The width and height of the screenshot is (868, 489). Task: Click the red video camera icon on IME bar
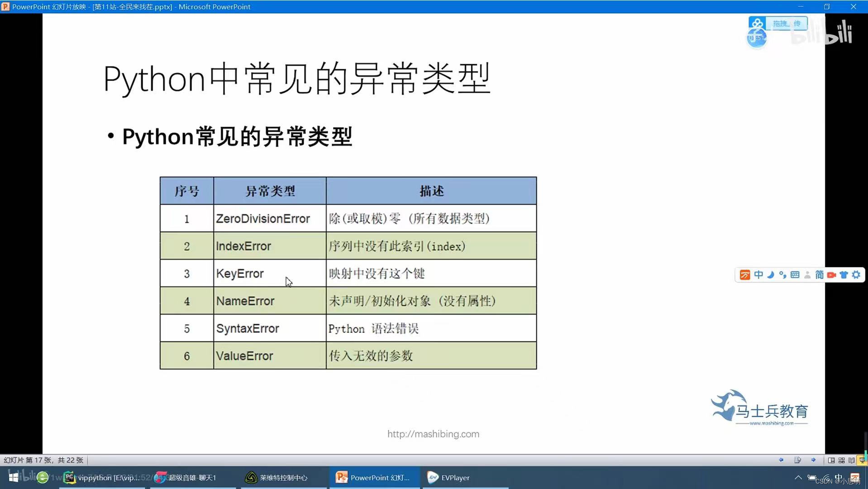[x=831, y=275]
